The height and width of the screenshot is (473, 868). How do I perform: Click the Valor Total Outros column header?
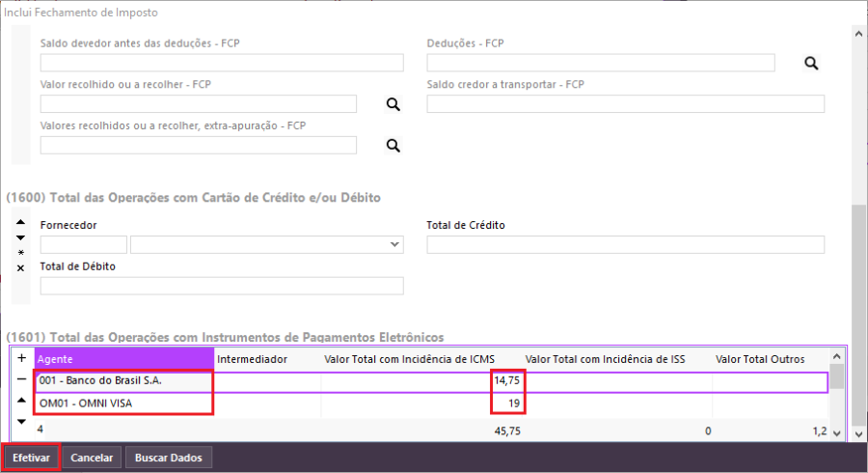(x=771, y=359)
